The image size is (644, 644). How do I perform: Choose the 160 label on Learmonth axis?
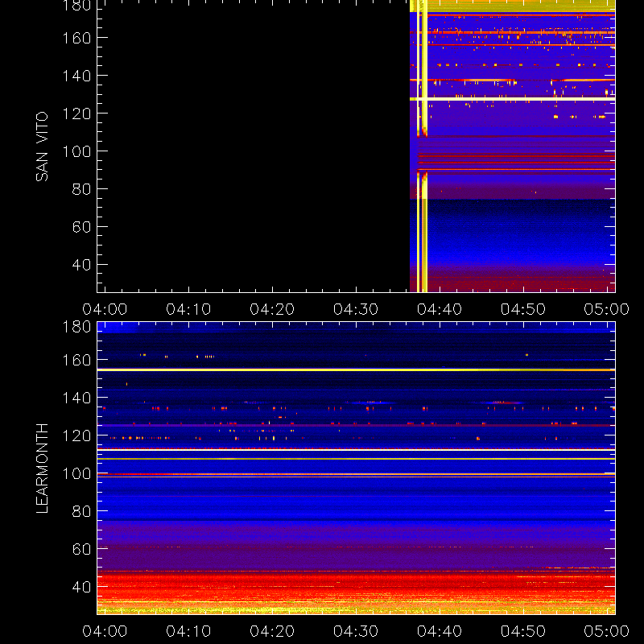point(76,360)
